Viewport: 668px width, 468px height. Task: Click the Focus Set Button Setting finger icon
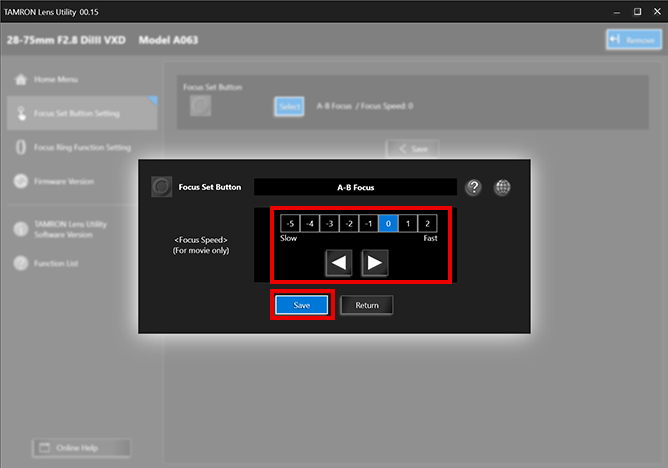click(21, 113)
